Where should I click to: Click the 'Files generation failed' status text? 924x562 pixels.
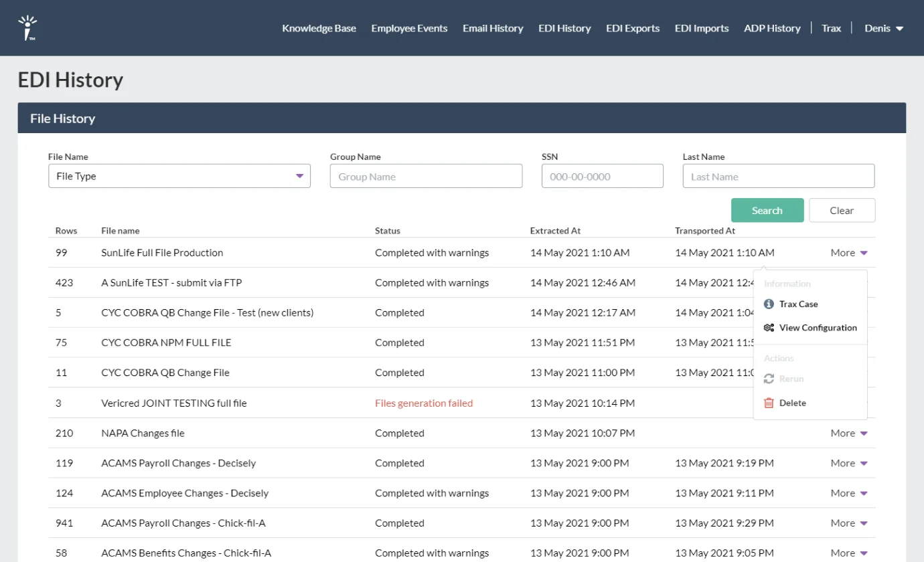pos(424,403)
